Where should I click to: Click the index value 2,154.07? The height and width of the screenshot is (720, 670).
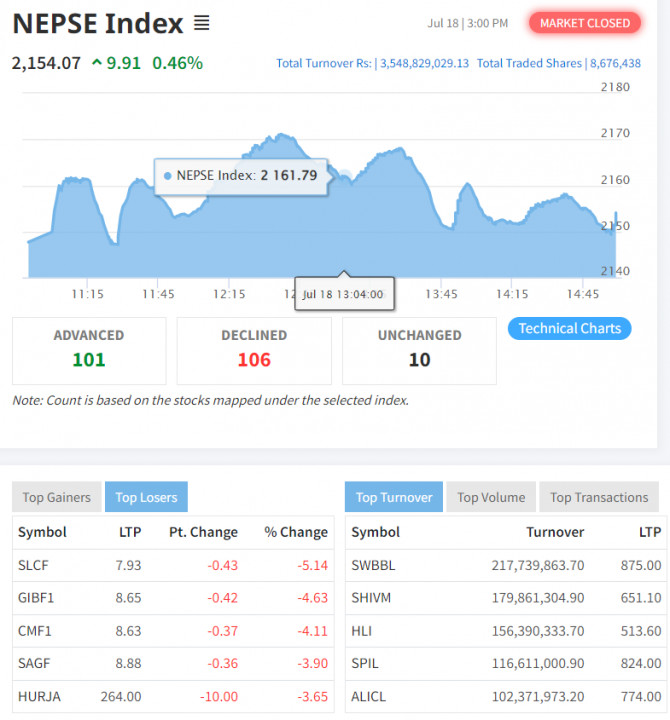(x=46, y=63)
